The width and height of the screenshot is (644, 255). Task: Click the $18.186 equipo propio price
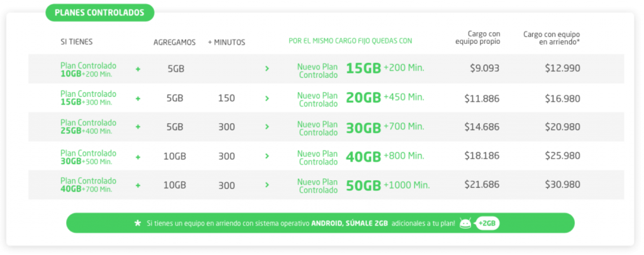point(482,156)
